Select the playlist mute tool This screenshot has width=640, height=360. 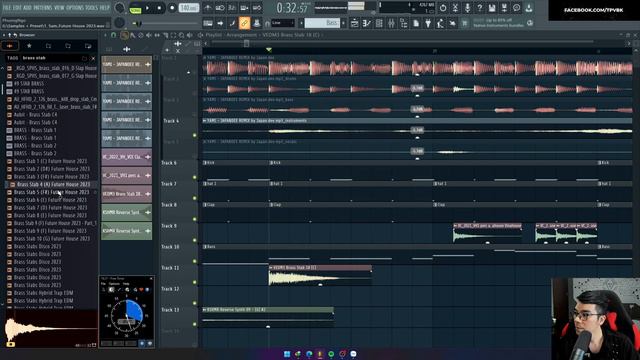pyautogui.click(x=149, y=35)
